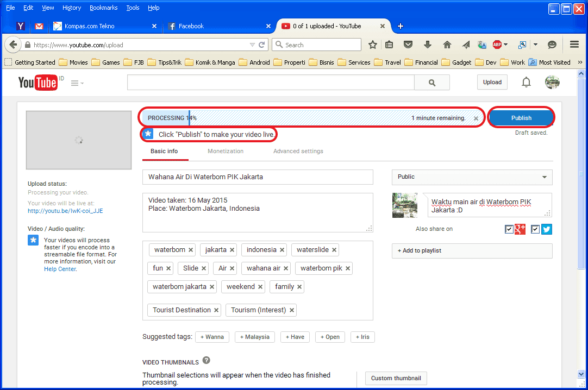The height and width of the screenshot is (390, 588).
Task: Bookmark this page with star icon
Action: (x=372, y=45)
